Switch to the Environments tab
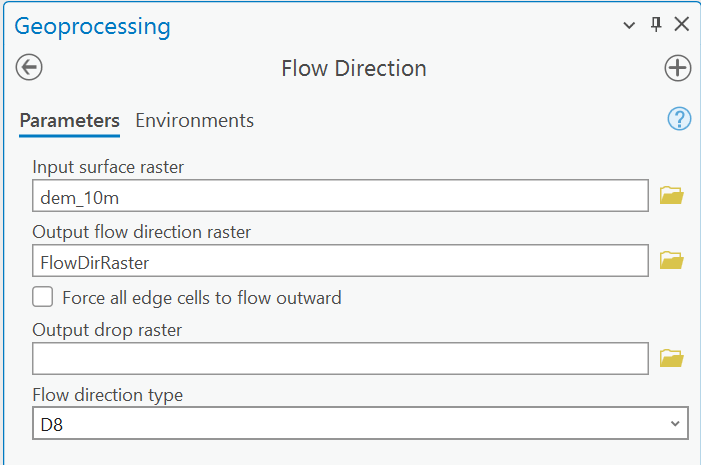Image resolution: width=701 pixels, height=465 pixels. click(194, 120)
